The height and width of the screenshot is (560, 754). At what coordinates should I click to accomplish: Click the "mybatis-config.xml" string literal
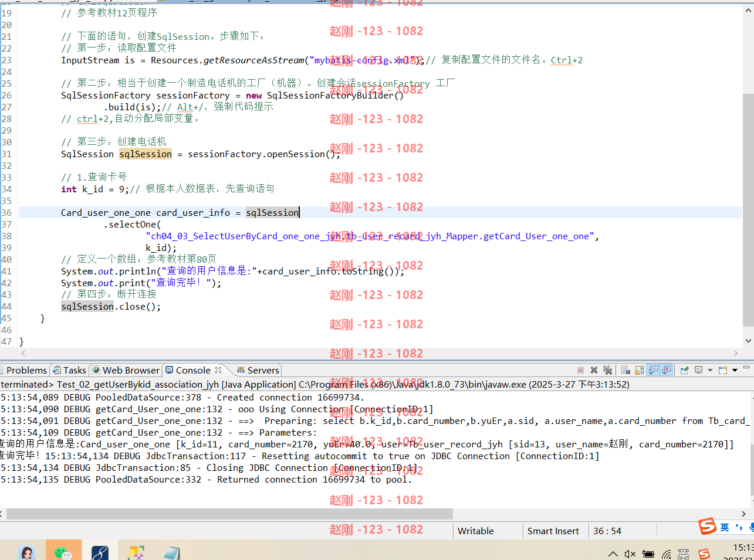coord(365,60)
